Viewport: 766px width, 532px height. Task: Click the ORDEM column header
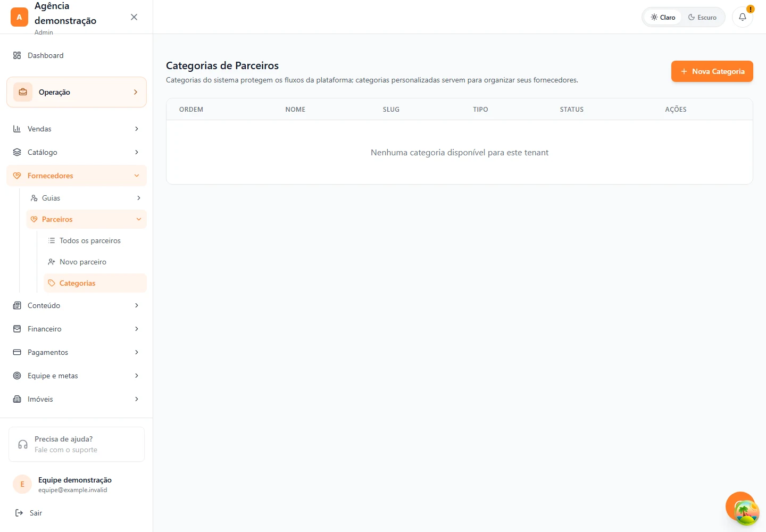click(x=191, y=110)
